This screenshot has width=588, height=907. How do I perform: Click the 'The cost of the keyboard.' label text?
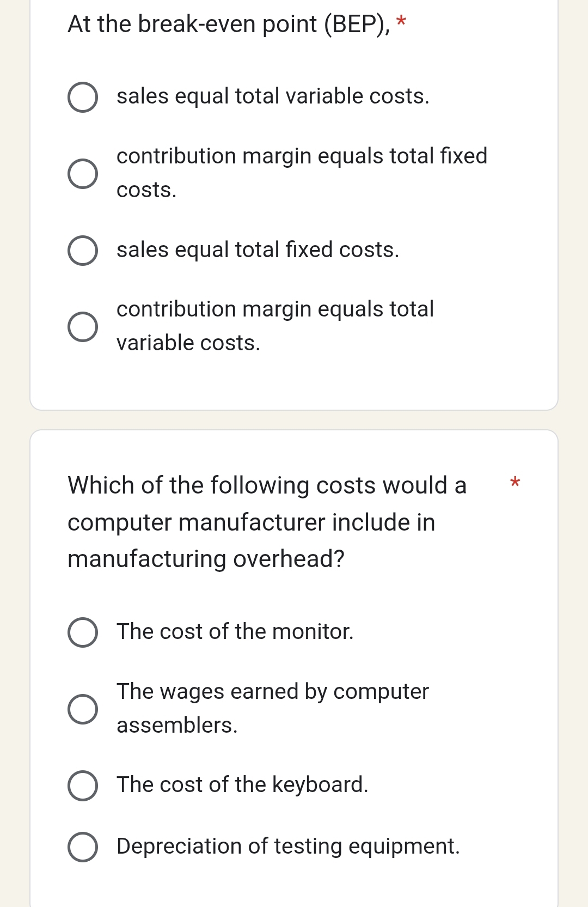coord(242,785)
